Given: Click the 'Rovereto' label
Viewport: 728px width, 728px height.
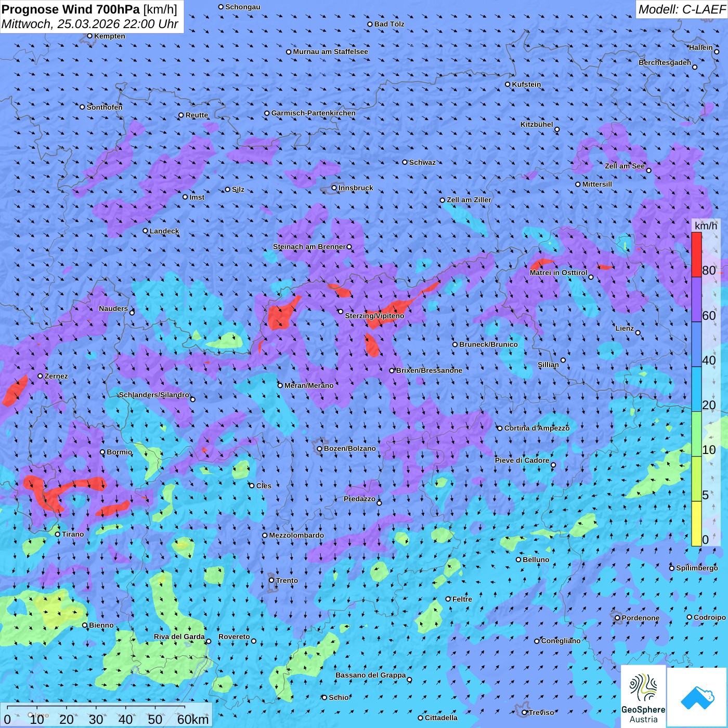Looking at the screenshot, I should pos(234,636).
